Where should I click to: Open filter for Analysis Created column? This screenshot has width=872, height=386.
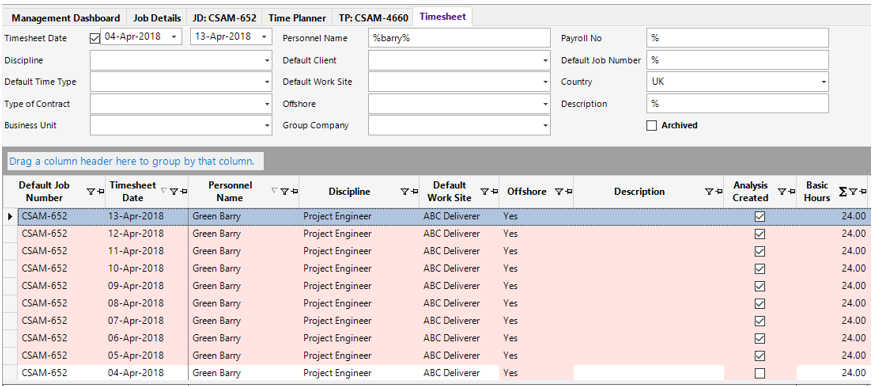point(782,192)
